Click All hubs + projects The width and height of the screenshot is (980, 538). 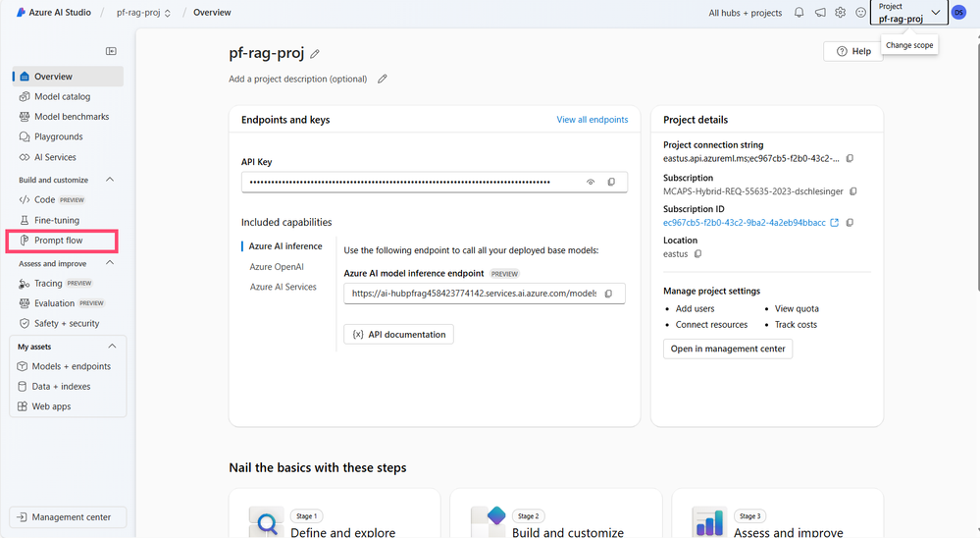click(745, 13)
